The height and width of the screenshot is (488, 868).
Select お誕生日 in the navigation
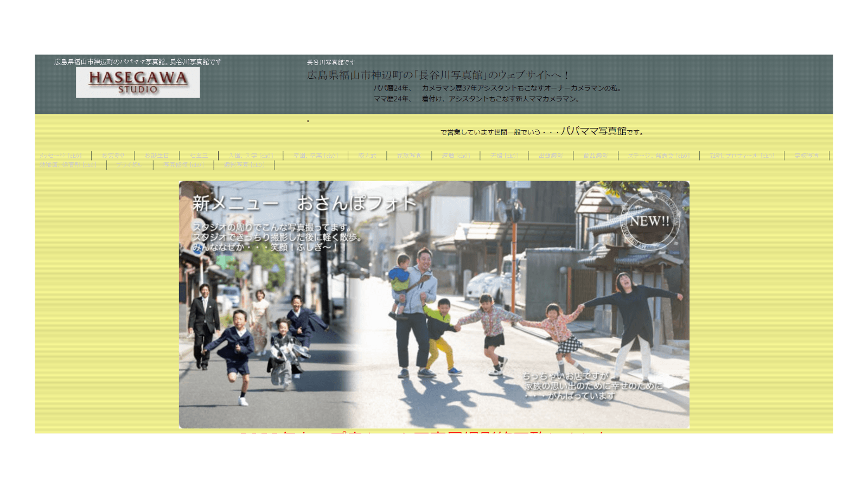(157, 156)
